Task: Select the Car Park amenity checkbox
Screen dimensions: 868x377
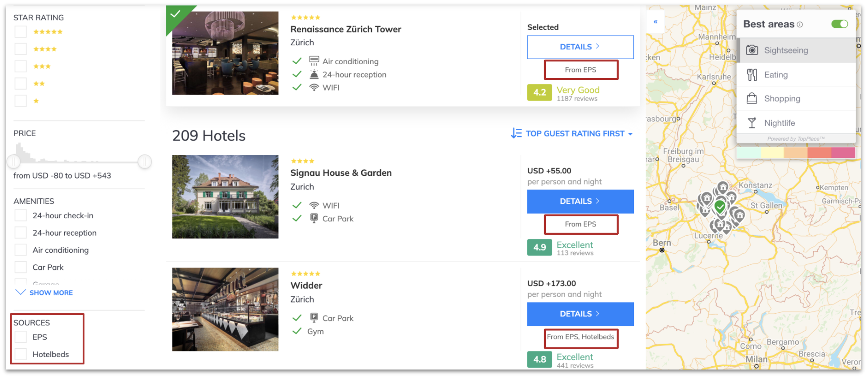Action: [x=21, y=267]
